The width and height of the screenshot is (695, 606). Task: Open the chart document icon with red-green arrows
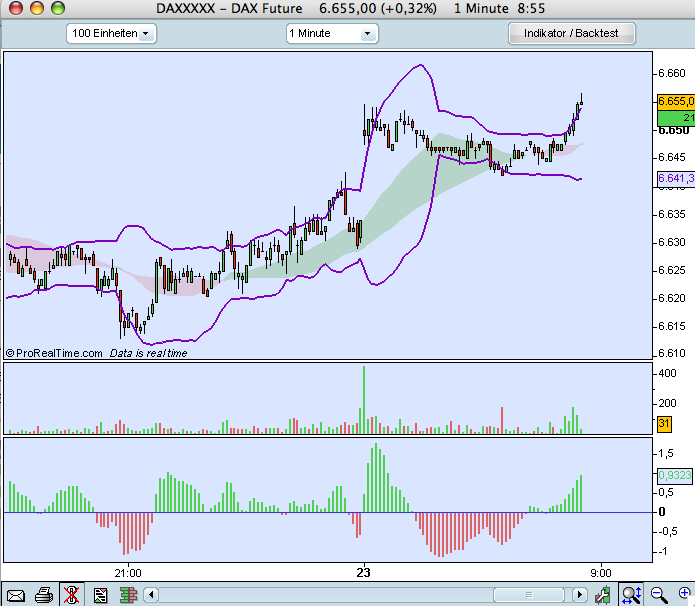coord(100,595)
